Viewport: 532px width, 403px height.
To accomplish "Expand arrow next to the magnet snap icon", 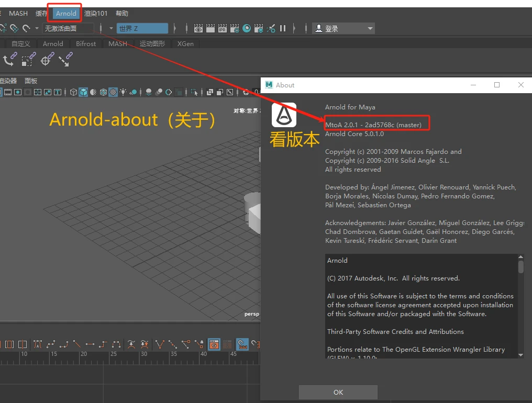I will (x=37, y=28).
